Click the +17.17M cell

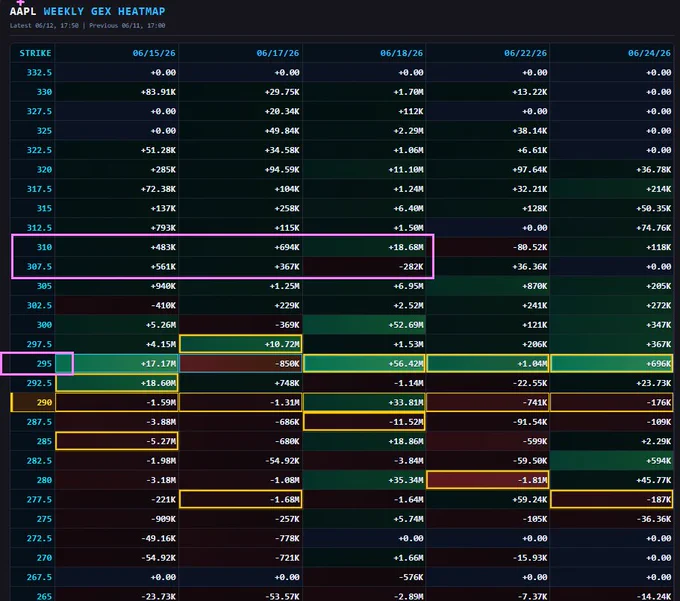117,364
